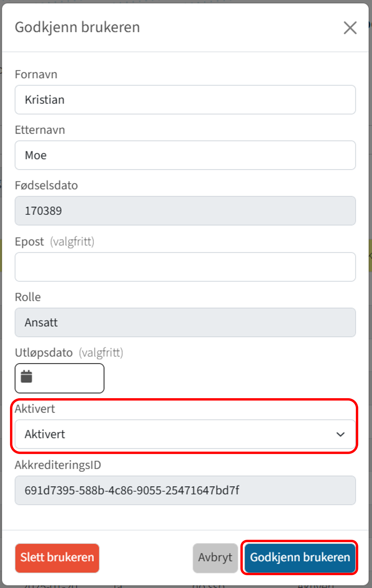Click the Etternavn label text

pos(40,130)
